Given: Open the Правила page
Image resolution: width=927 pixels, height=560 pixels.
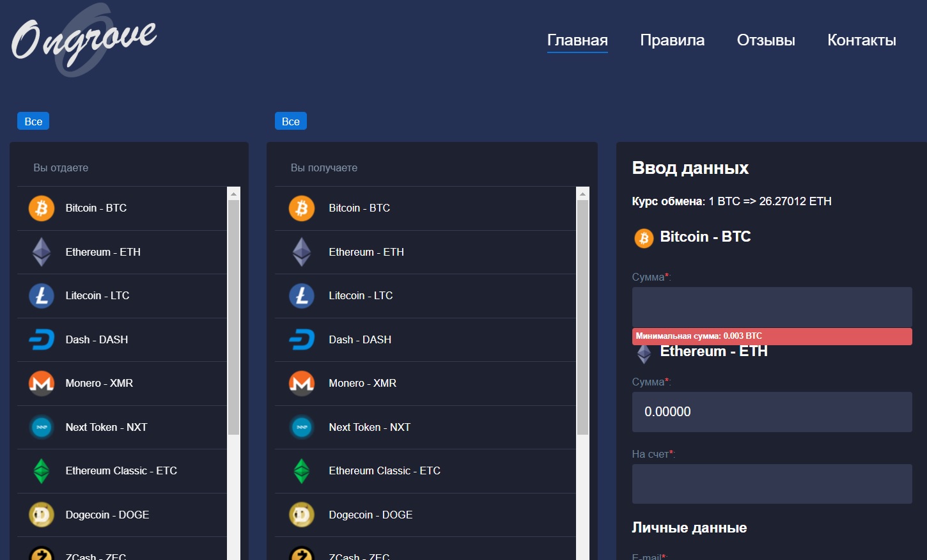Looking at the screenshot, I should pos(673,40).
